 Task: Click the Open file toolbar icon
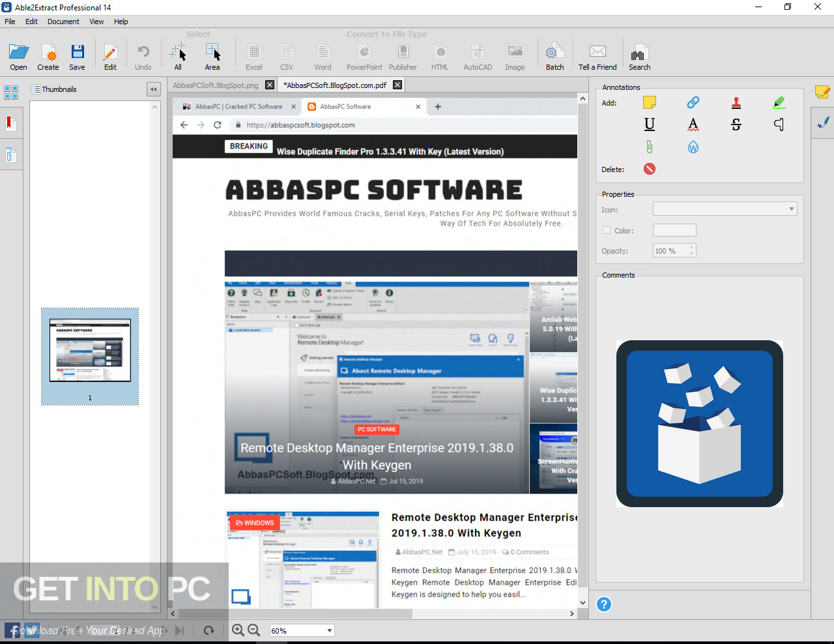tap(18, 52)
